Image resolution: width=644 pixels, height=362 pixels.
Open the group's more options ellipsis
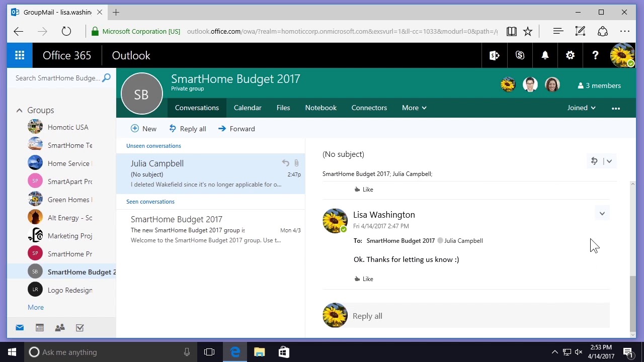[x=616, y=108]
